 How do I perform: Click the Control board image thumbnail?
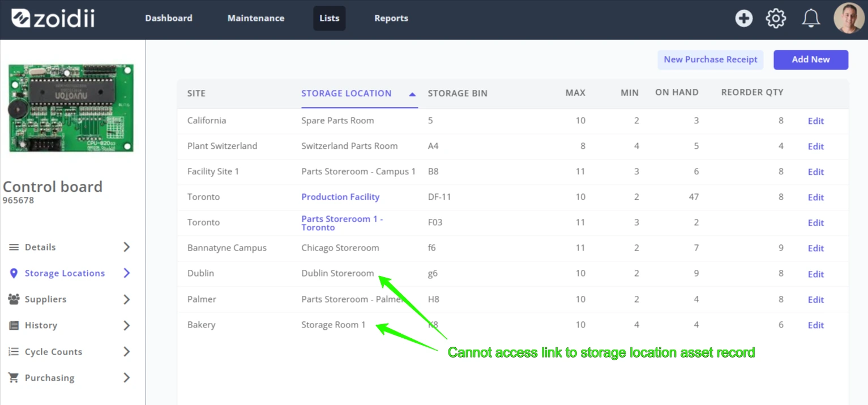tap(71, 107)
